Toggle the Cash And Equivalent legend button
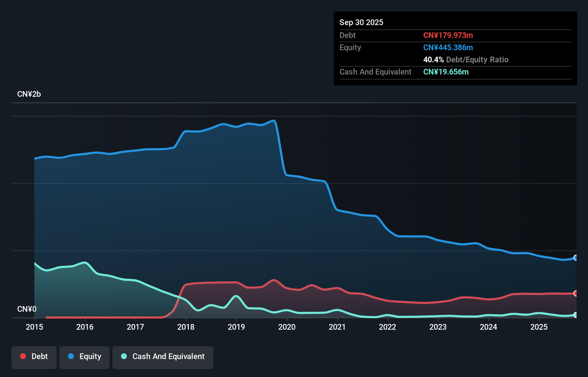The height and width of the screenshot is (377, 588). pyautogui.click(x=163, y=357)
